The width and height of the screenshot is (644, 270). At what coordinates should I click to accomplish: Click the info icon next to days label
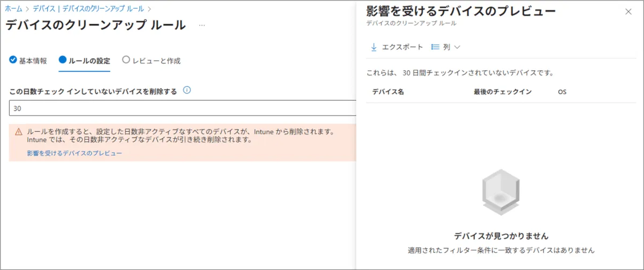187,91
